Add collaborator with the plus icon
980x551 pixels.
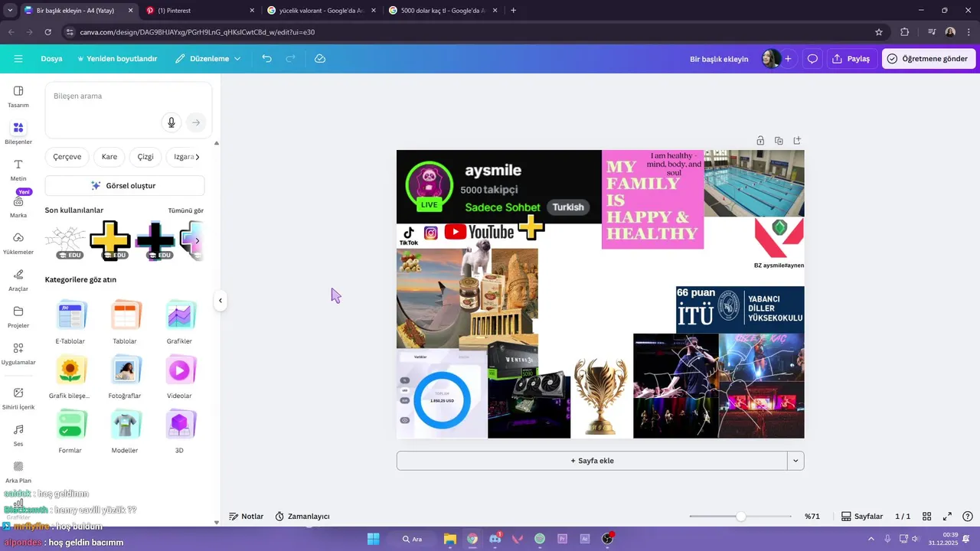[x=788, y=59]
